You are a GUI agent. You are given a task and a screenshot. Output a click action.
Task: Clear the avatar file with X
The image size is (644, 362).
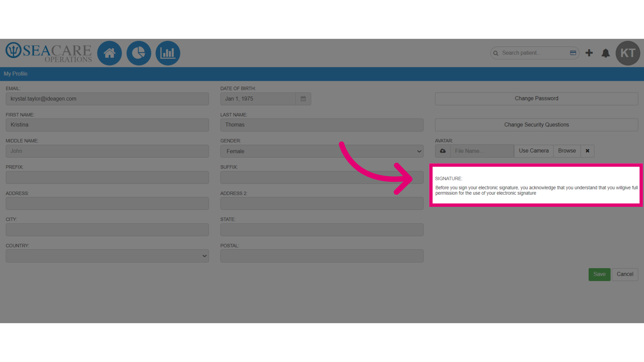click(587, 151)
